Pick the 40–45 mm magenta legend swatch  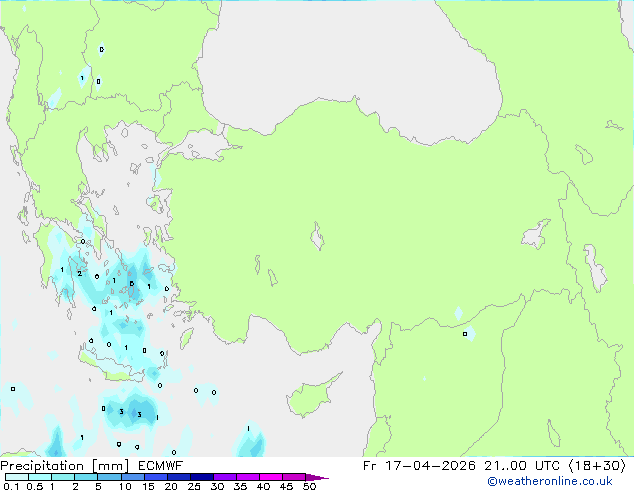pyautogui.click(x=271, y=477)
